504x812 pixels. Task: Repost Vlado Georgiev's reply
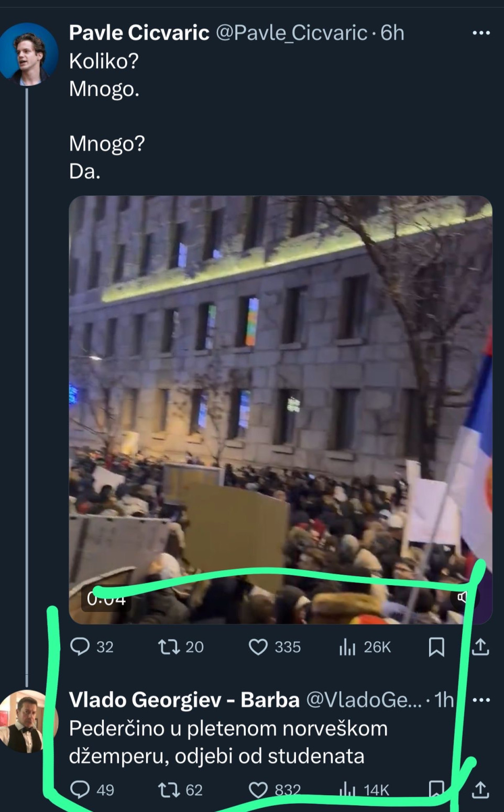[x=169, y=789]
